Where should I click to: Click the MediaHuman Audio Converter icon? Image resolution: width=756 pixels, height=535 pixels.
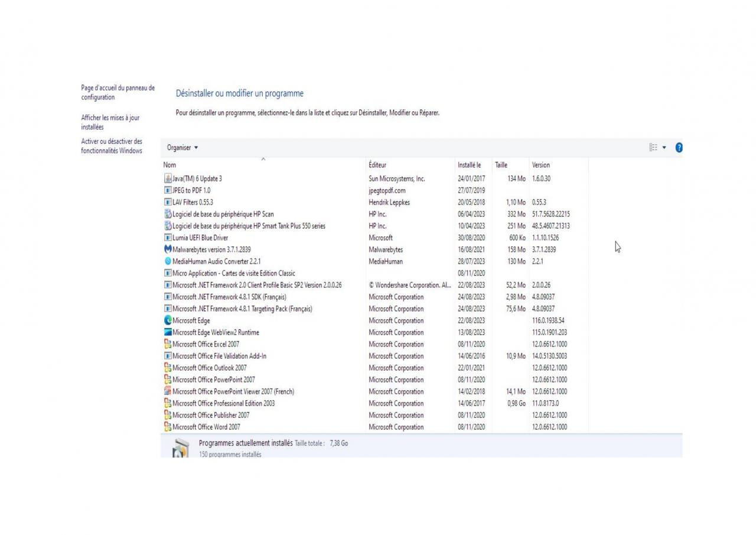(168, 261)
